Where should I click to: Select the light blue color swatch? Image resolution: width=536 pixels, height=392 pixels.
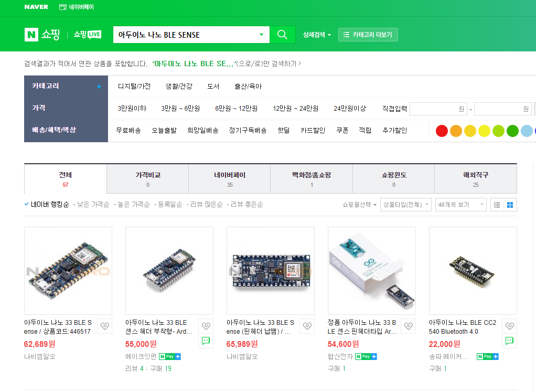(527, 131)
